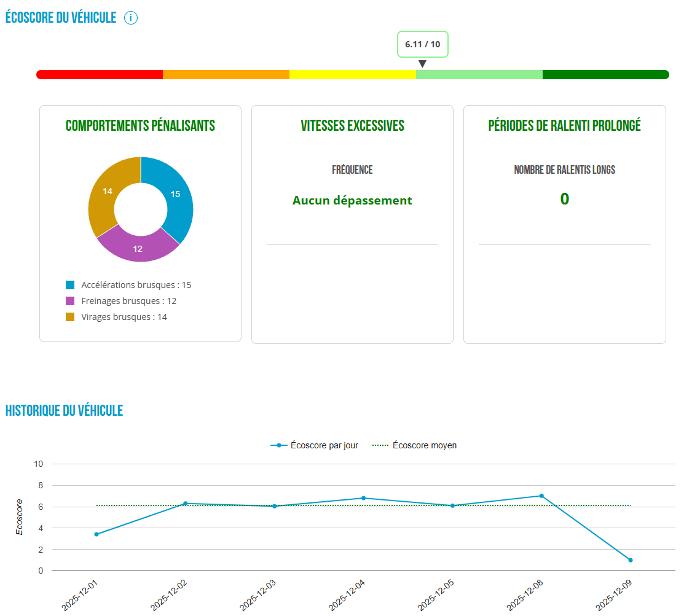Click the dark green score bar segment
This screenshot has height=616, width=700.
tap(605, 74)
